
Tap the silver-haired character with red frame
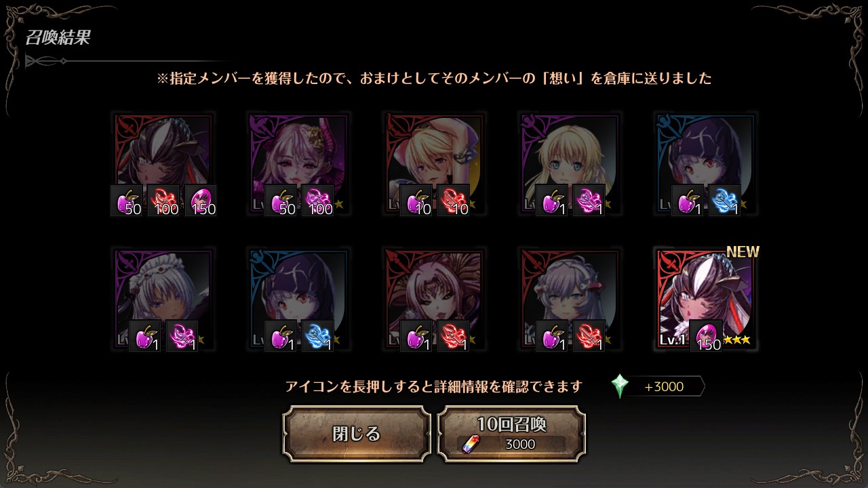pyautogui.click(x=570, y=300)
